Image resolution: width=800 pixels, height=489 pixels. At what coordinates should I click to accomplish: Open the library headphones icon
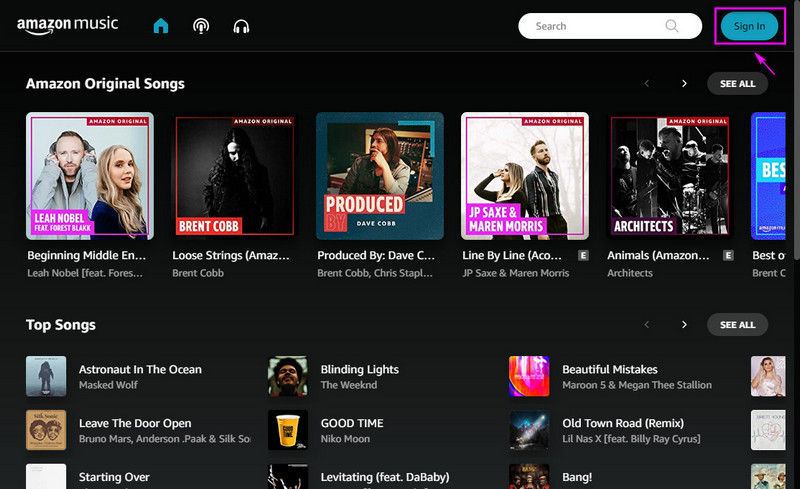click(241, 27)
